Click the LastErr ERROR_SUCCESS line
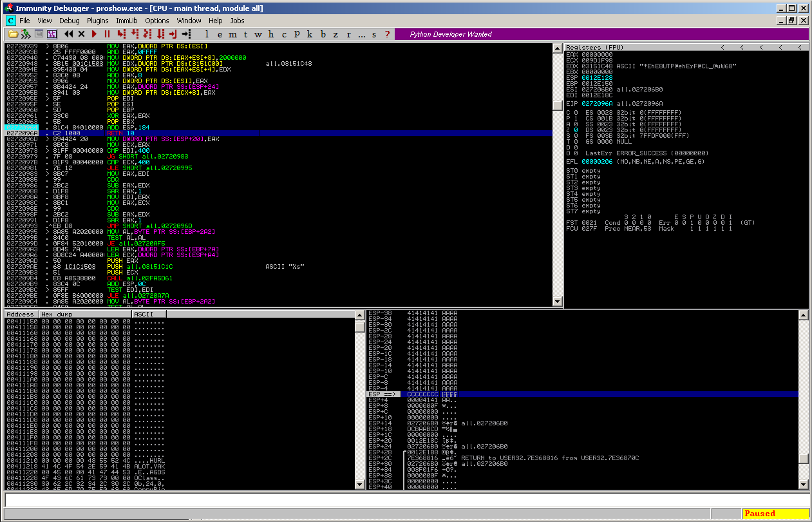This screenshot has height=522, width=812. tap(646, 153)
